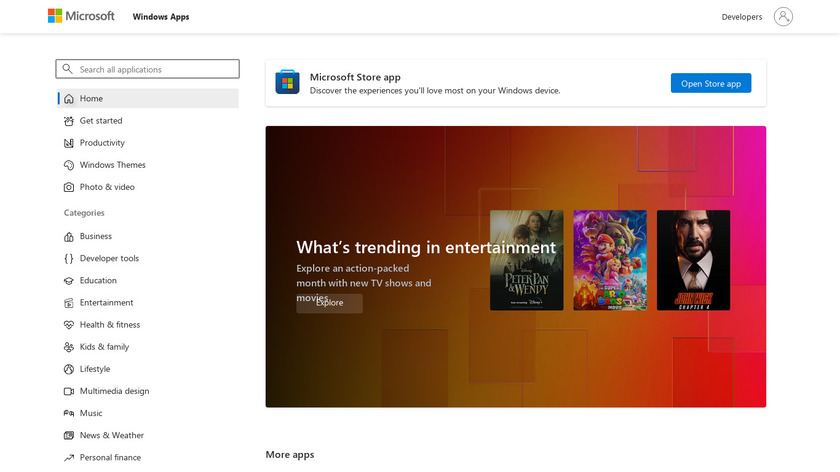Select Health & fitness category
This screenshot has width=840, height=472.
pos(148,325)
